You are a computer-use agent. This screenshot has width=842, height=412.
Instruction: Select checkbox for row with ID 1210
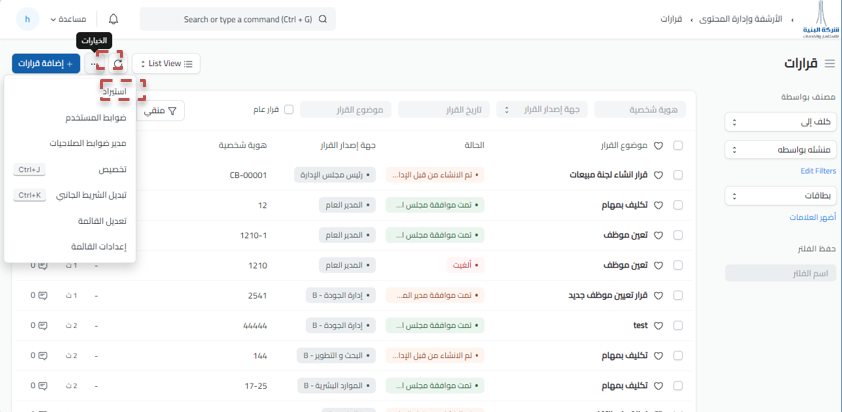[x=678, y=265]
